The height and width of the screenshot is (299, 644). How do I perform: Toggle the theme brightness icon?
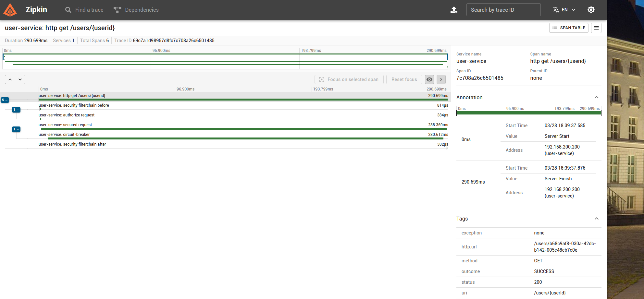(x=591, y=10)
